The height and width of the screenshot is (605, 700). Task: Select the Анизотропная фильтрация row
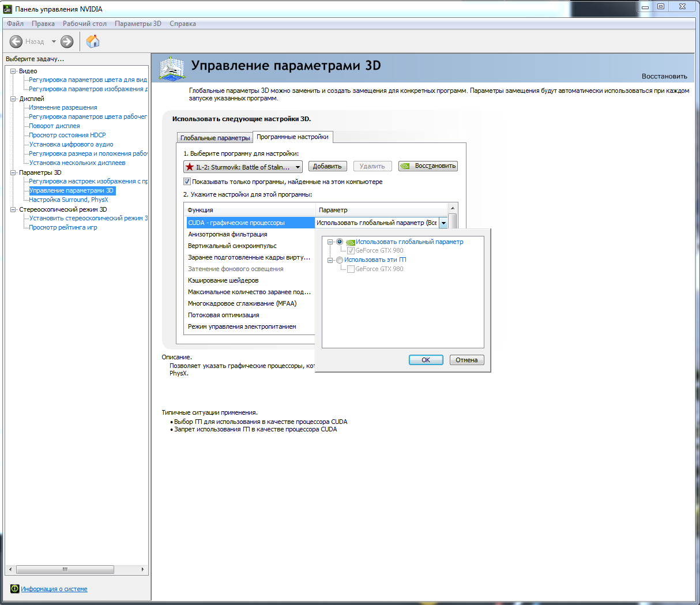point(251,234)
